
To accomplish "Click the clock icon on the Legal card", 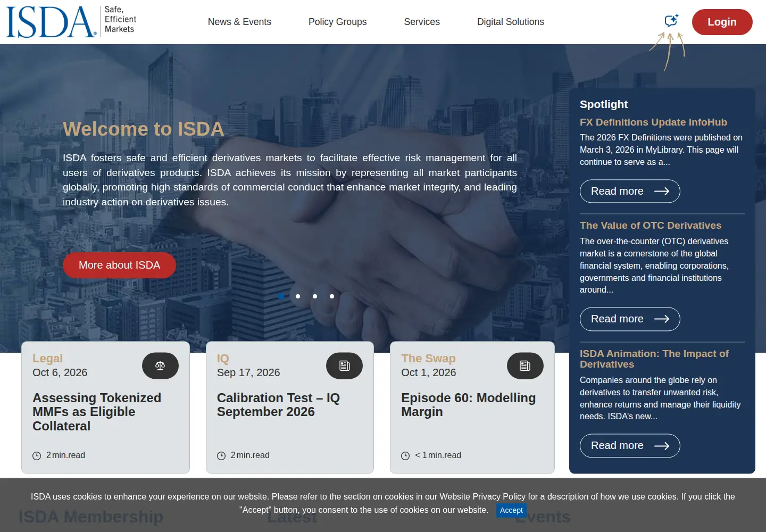I will 37,456.
